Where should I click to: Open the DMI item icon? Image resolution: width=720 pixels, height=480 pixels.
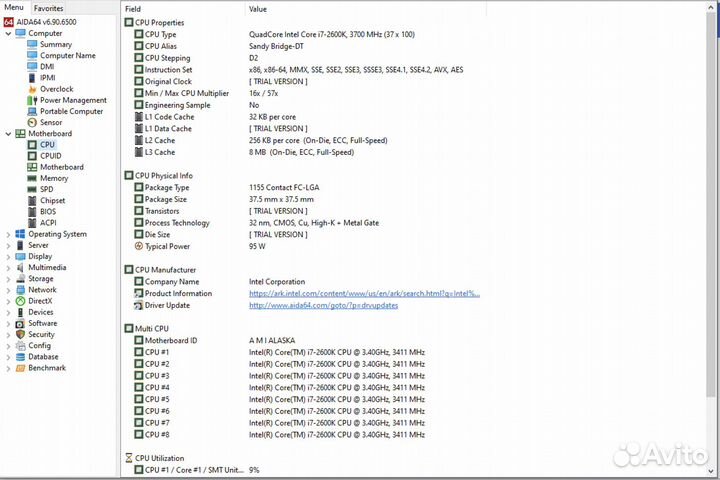click(x=32, y=67)
